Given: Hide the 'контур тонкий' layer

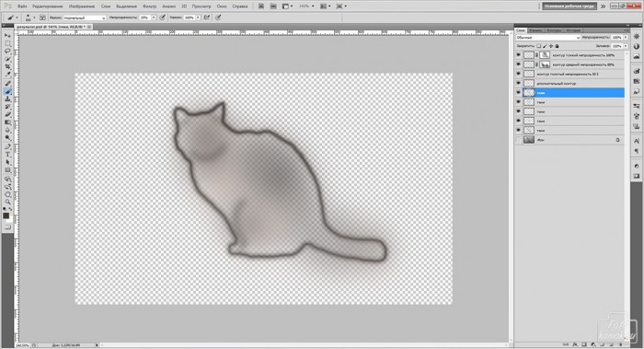Looking at the screenshot, I should pos(518,55).
